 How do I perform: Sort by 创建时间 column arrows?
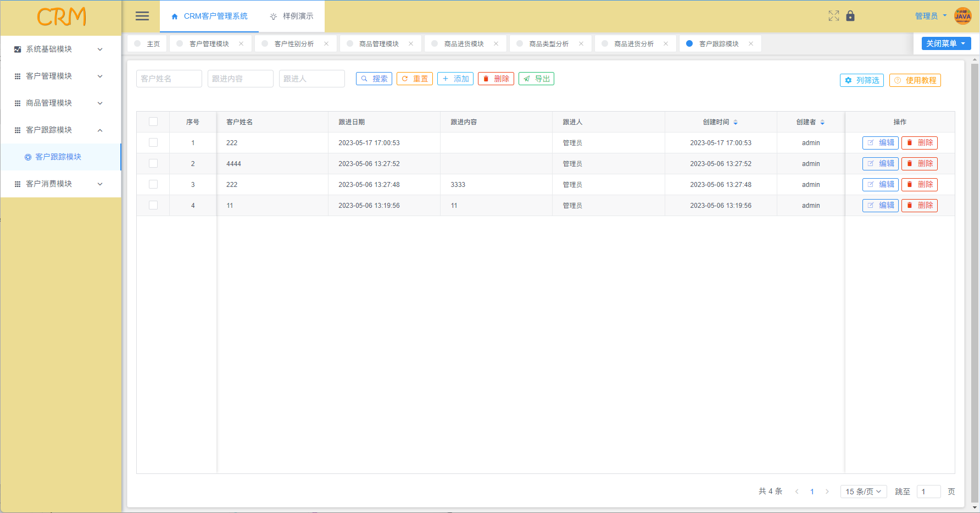[x=736, y=122]
